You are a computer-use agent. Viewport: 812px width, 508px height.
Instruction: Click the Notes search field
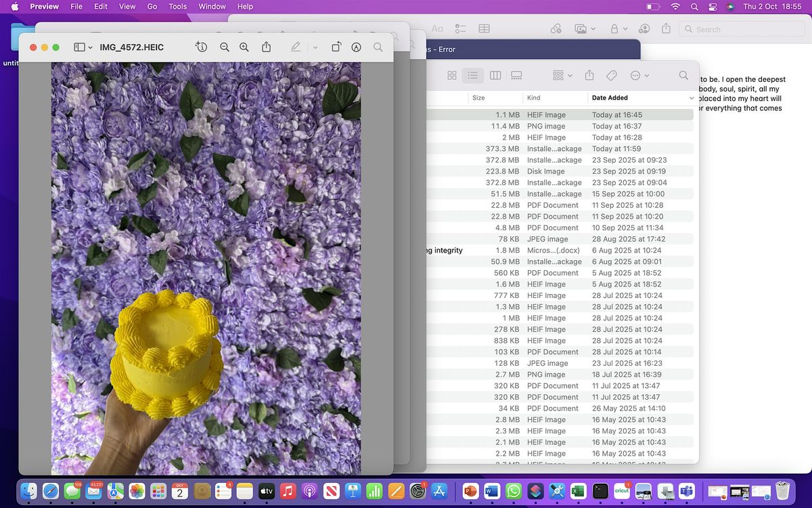738,29
